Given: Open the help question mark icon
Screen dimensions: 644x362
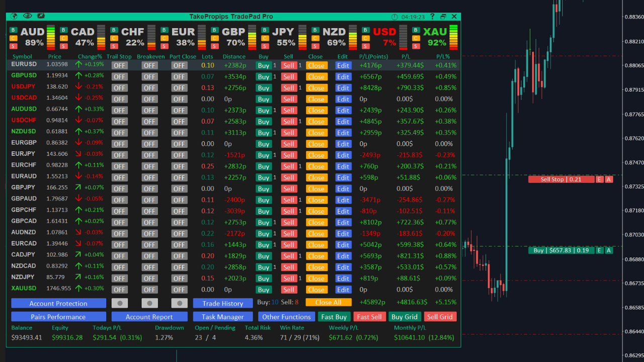Looking at the screenshot, I should [x=432, y=17].
